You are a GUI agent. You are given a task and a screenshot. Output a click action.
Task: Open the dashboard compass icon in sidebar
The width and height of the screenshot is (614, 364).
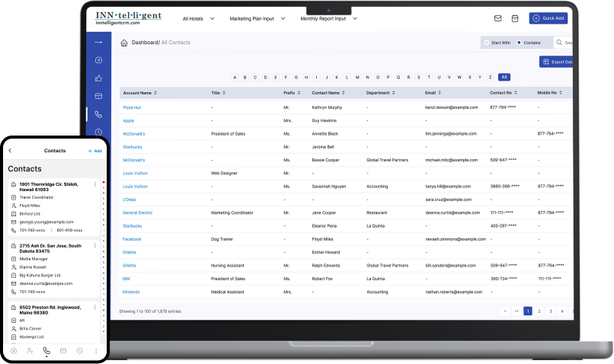[98, 60]
